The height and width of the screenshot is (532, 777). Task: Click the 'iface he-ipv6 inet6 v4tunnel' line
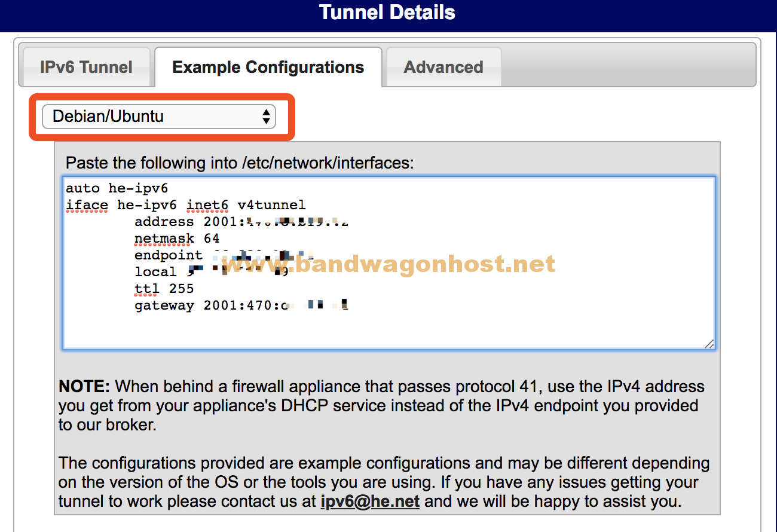[185, 205]
